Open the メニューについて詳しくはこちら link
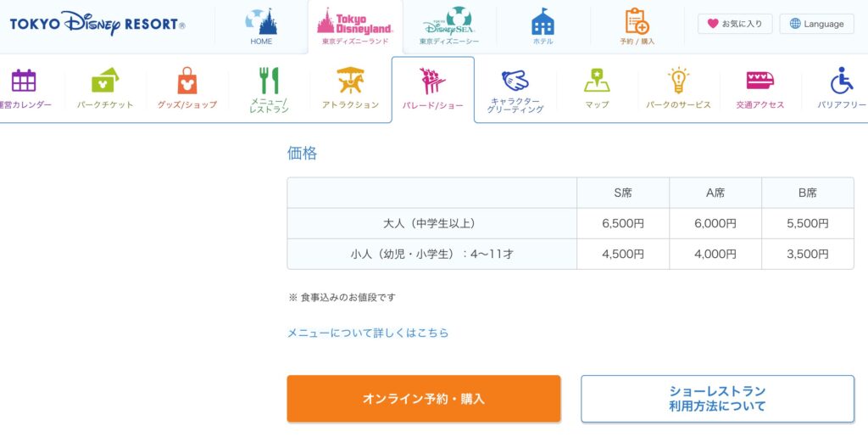This screenshot has height=448, width=868. [x=368, y=333]
